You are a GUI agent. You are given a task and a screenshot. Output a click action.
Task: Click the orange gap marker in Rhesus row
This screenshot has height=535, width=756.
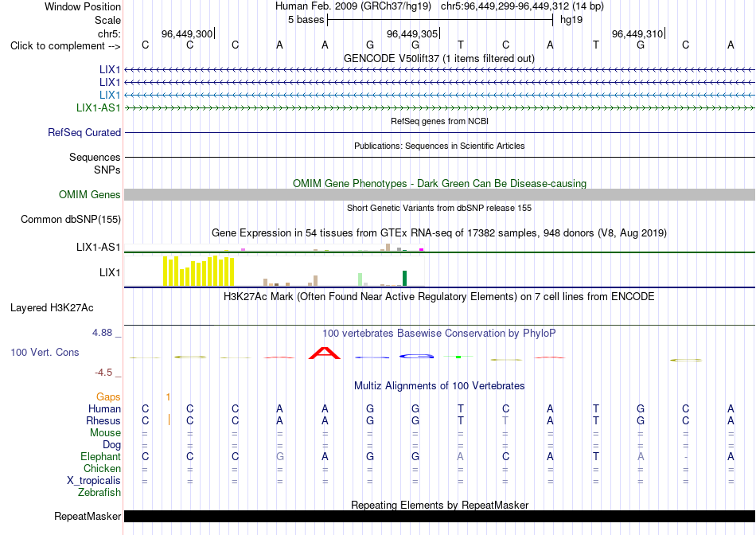169,420
